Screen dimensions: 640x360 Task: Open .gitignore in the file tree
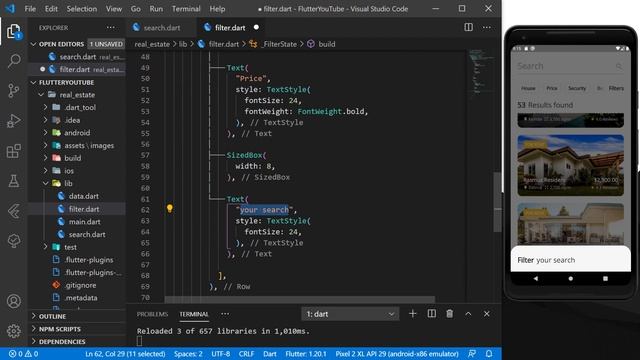(80, 285)
